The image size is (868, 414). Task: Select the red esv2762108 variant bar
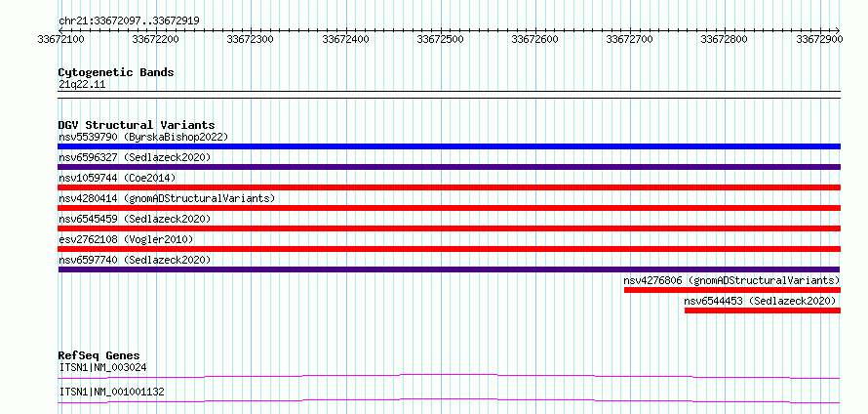(449, 249)
